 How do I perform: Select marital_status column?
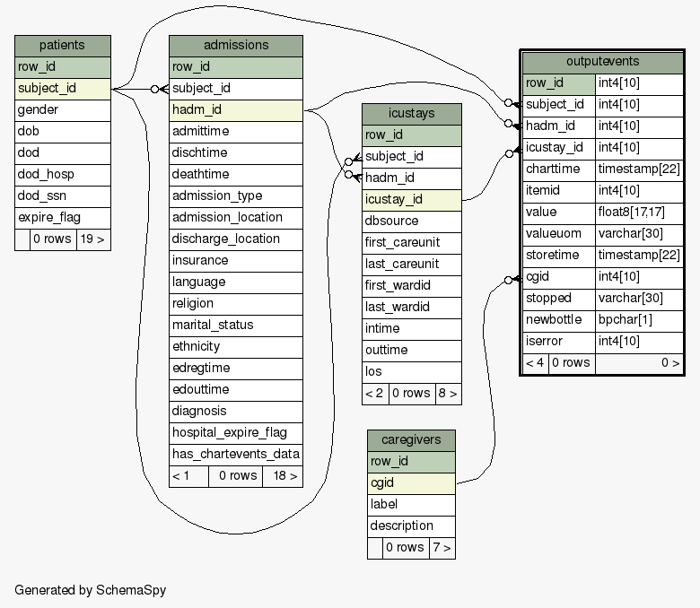click(x=236, y=326)
